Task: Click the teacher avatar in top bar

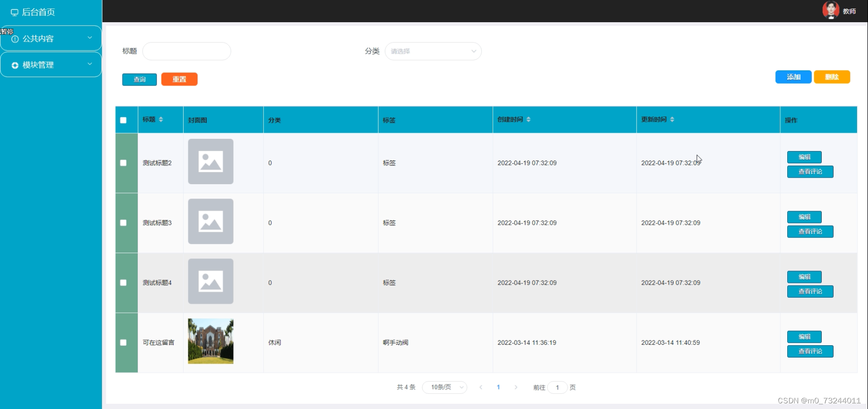Action: point(831,10)
